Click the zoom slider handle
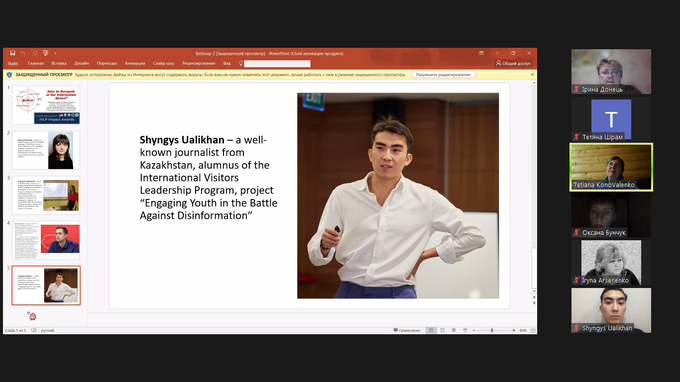This screenshot has width=680, height=382. (492, 330)
